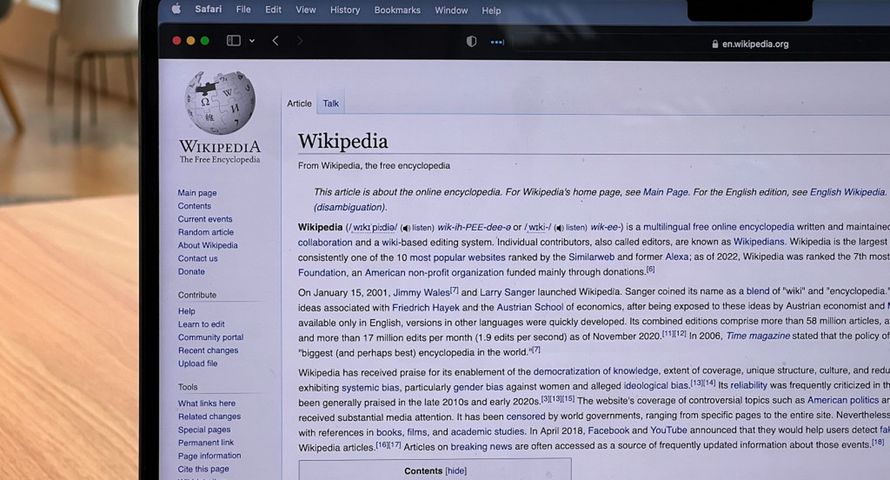This screenshot has height=480, width=890.
Task: Open the gender bias link
Action: [478, 387]
